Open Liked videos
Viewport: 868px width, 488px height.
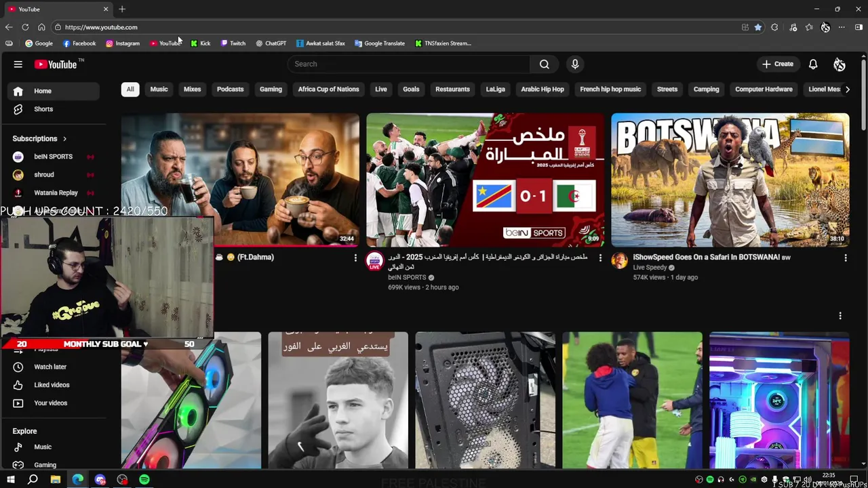(x=54, y=385)
